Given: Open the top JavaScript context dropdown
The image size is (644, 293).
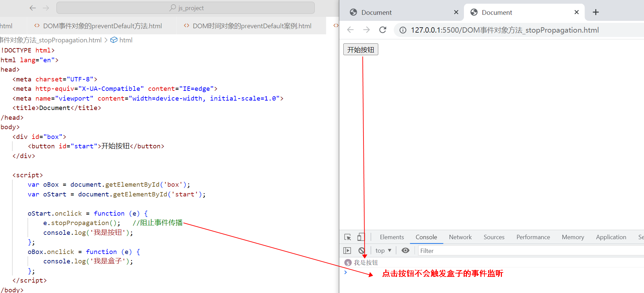Looking at the screenshot, I should point(383,251).
